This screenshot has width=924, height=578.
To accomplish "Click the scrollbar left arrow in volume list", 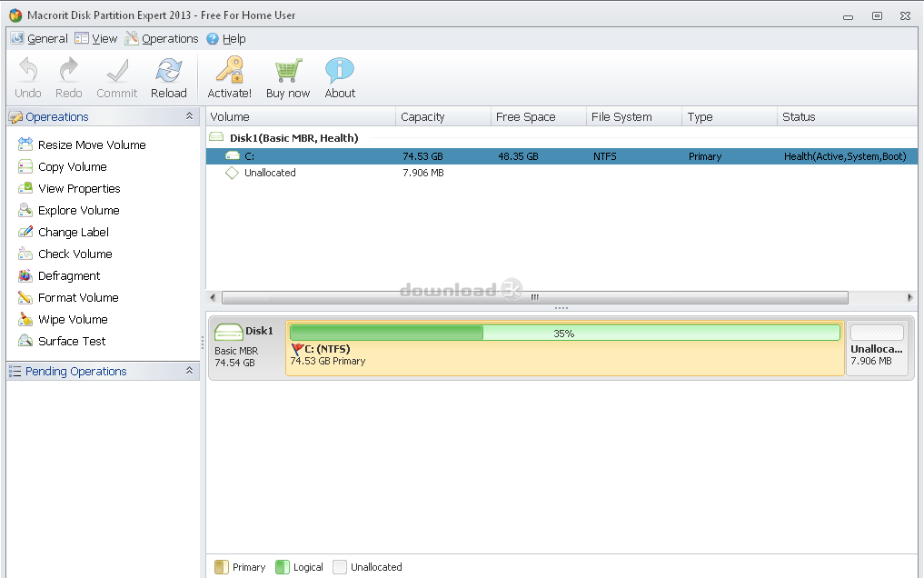I will (213, 297).
